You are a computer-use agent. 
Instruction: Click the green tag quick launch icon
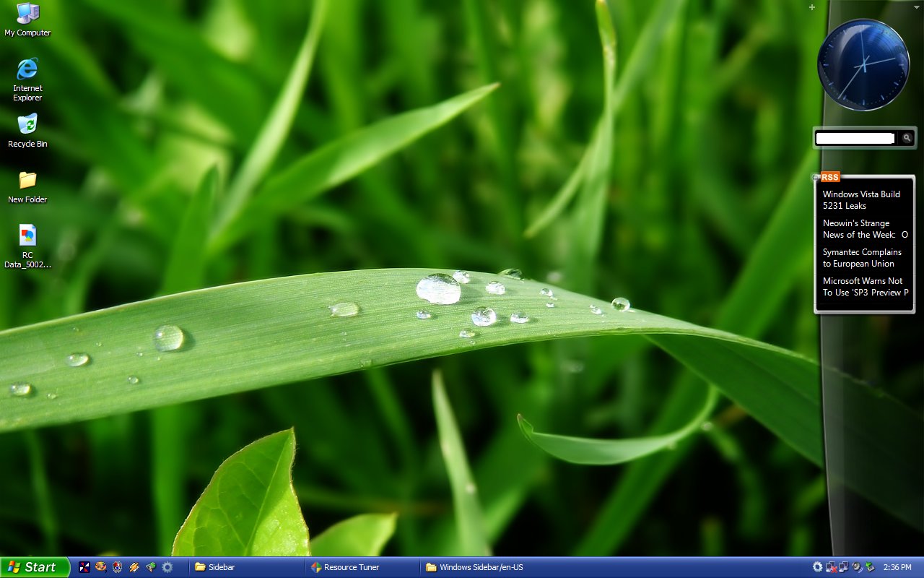coord(151,567)
